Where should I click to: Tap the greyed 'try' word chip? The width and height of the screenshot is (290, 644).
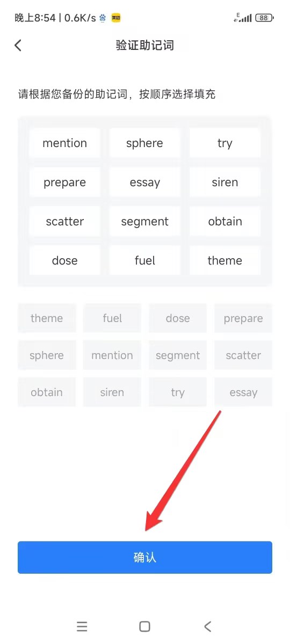pyautogui.click(x=178, y=392)
